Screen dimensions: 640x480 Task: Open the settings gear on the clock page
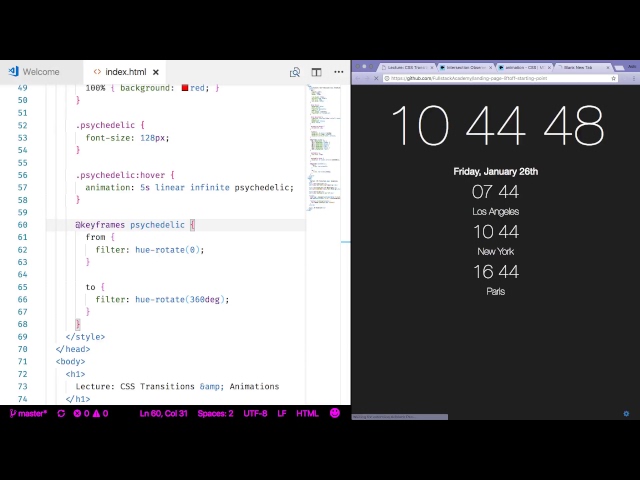pos(626,413)
